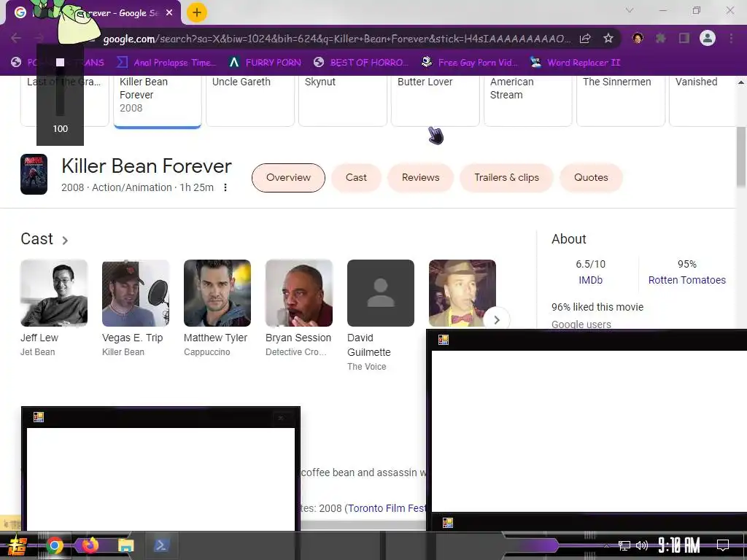Switch to the Cast chip

pos(356,178)
